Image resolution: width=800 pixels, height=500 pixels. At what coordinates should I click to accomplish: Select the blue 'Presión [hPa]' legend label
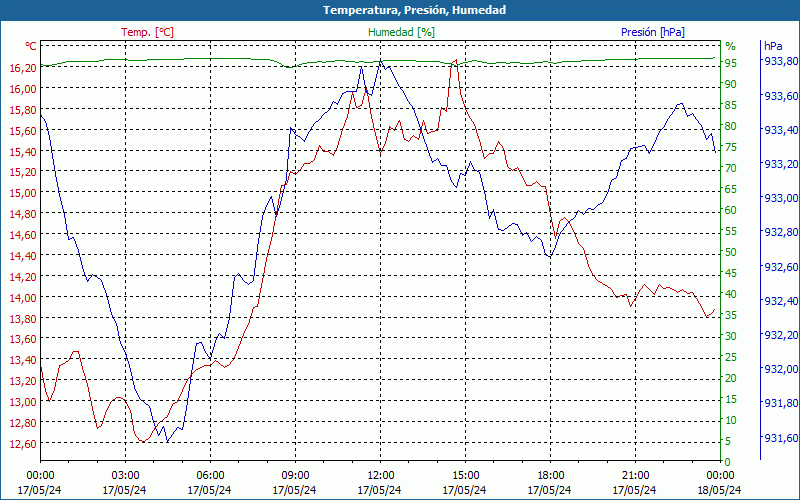click(653, 32)
